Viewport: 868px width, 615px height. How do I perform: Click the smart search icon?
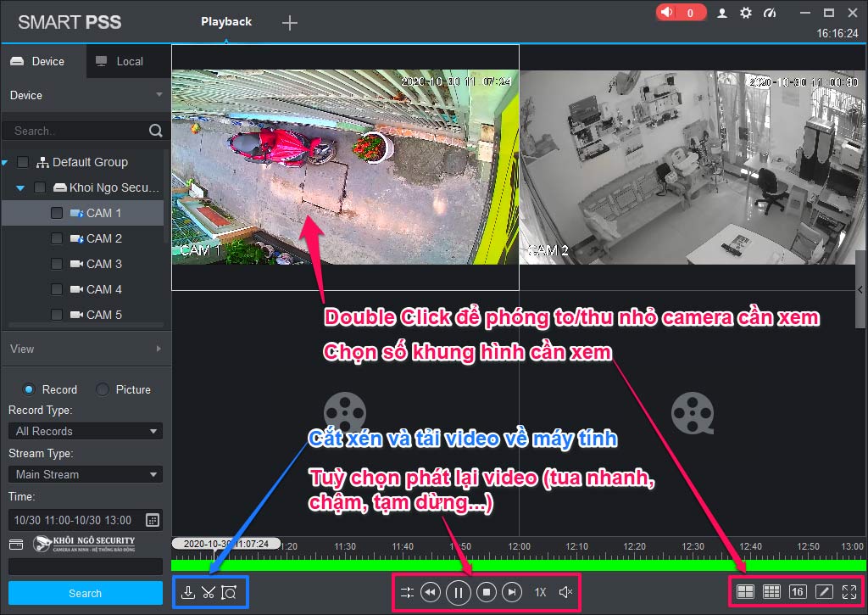[x=229, y=592]
